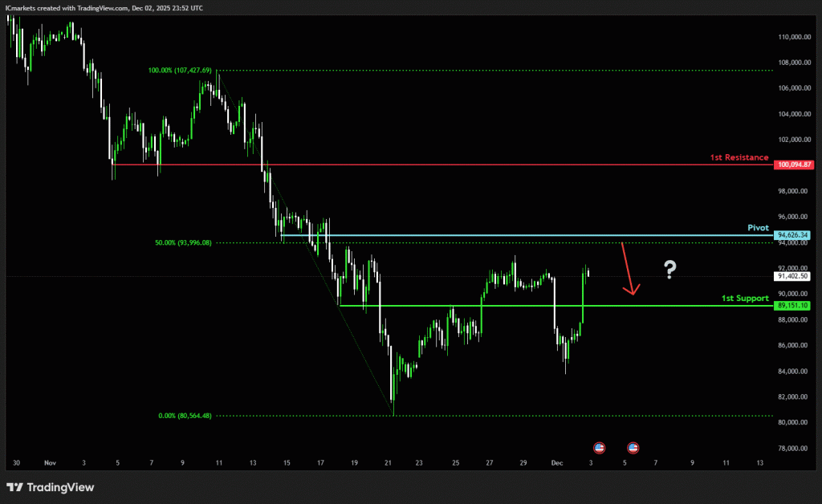Select the red downward arrow drawing
Screen dimensions: 822x504
[629, 269]
